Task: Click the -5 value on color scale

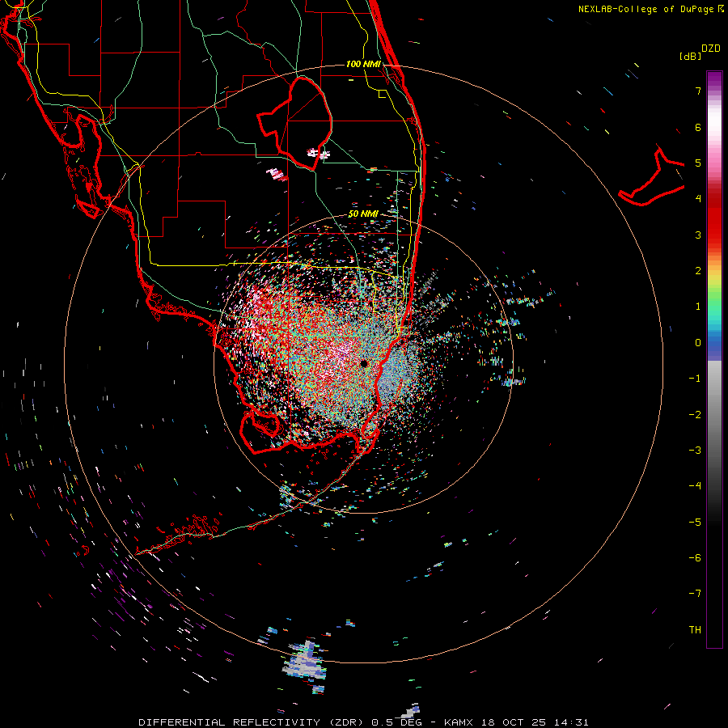Action: pos(695,523)
